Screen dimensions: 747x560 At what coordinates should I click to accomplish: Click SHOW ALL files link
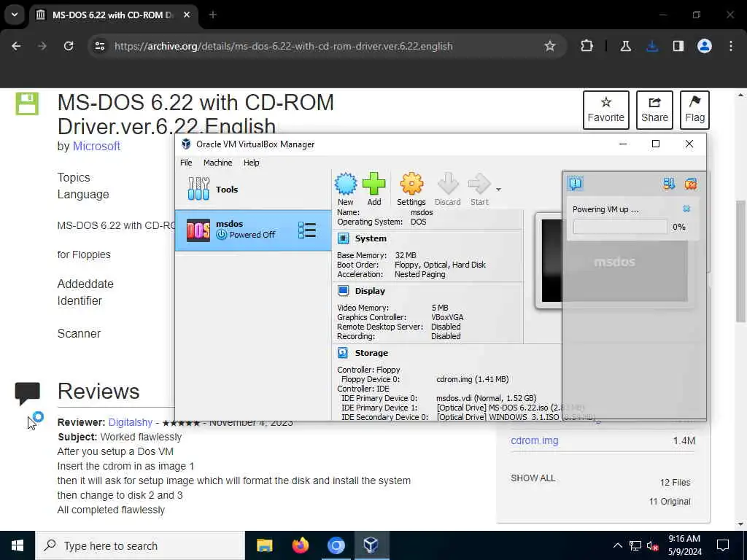pyautogui.click(x=533, y=478)
